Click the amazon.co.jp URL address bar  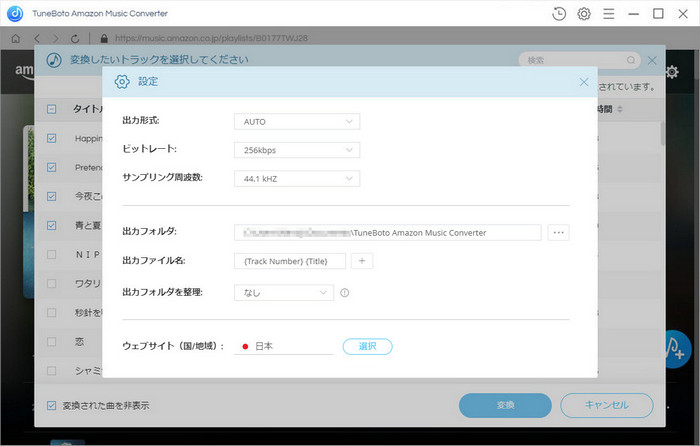click(211, 38)
